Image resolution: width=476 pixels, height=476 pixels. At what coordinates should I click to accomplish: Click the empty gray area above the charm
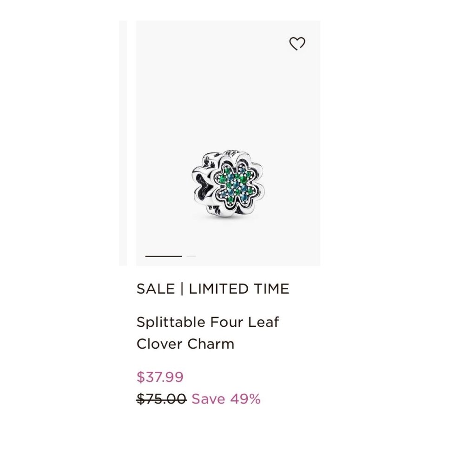click(x=228, y=91)
